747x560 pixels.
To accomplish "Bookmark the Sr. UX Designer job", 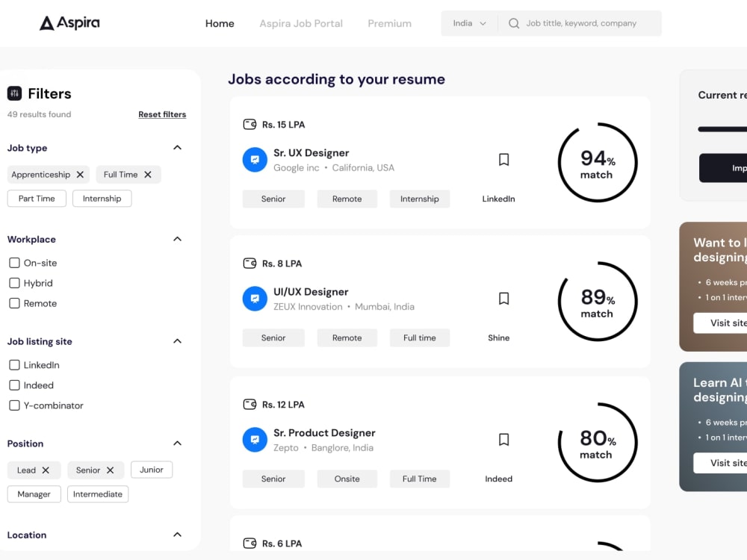I will (503, 160).
